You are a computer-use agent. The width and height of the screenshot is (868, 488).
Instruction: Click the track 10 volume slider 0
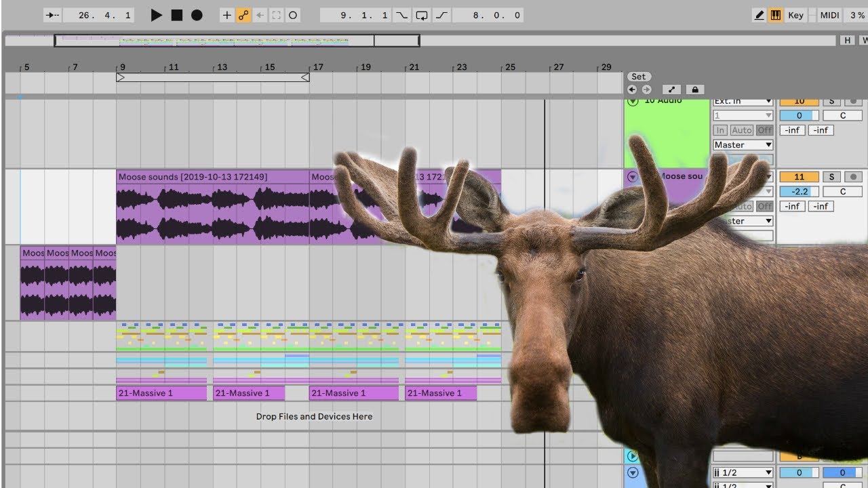coord(799,116)
